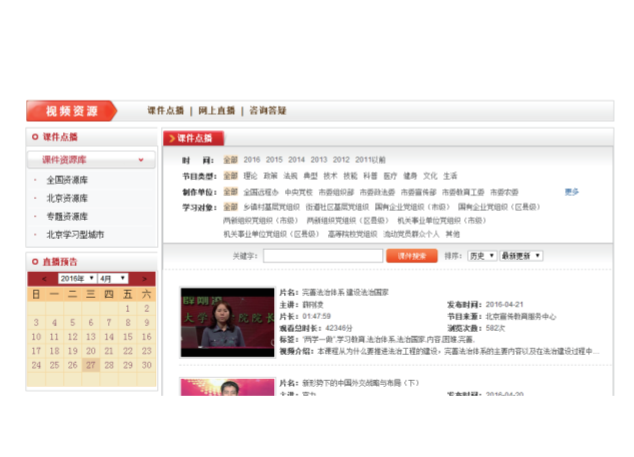Go to next calendar month arrow
This screenshot has width=634, height=457.
click(x=144, y=279)
